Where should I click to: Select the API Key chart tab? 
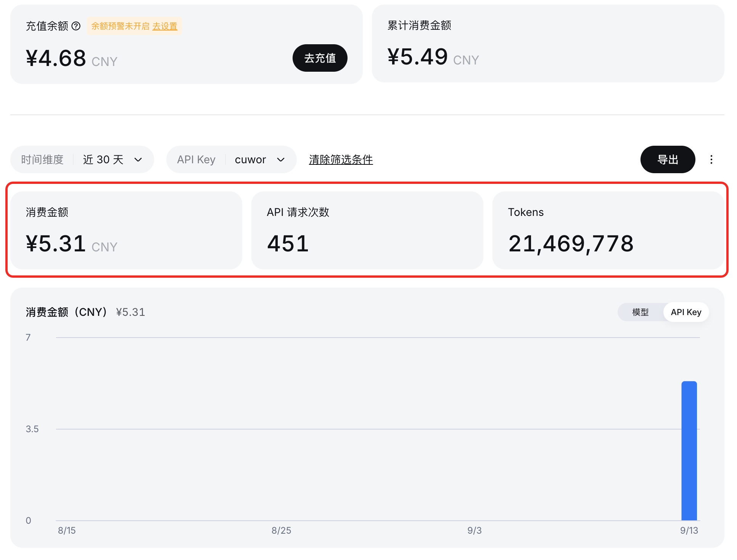click(x=686, y=312)
